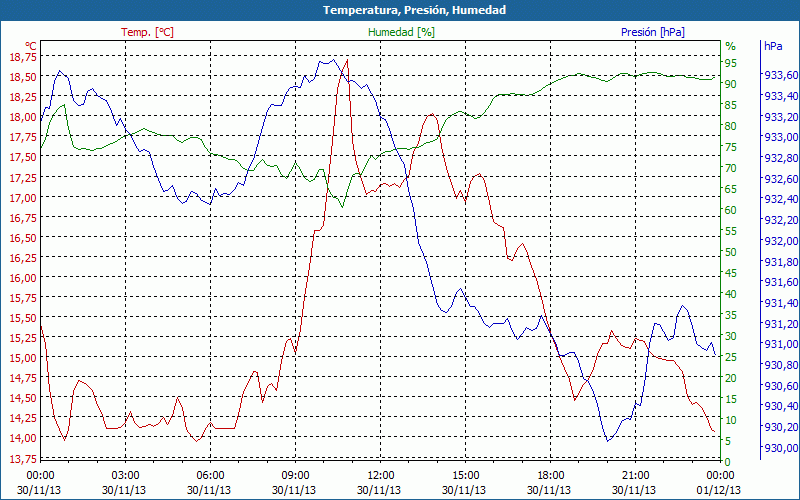
Task: Click the 90 humidity axis value
Action: click(731, 84)
